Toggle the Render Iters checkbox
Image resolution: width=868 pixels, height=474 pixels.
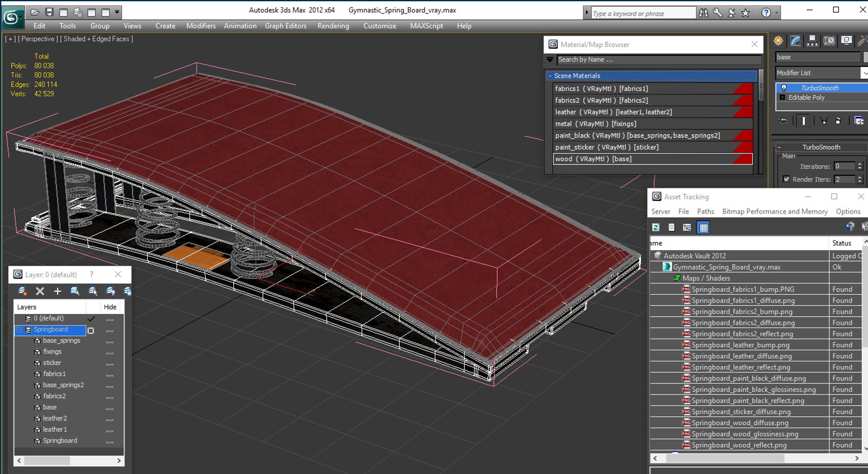coord(786,179)
